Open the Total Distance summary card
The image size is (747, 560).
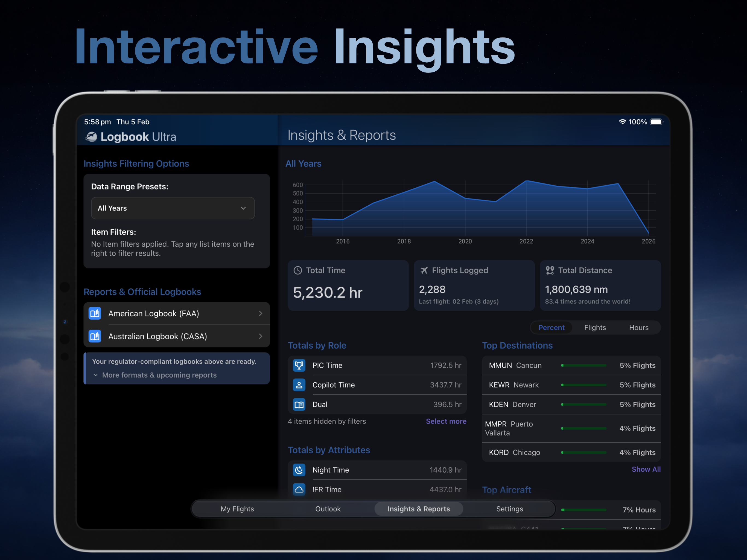600,285
